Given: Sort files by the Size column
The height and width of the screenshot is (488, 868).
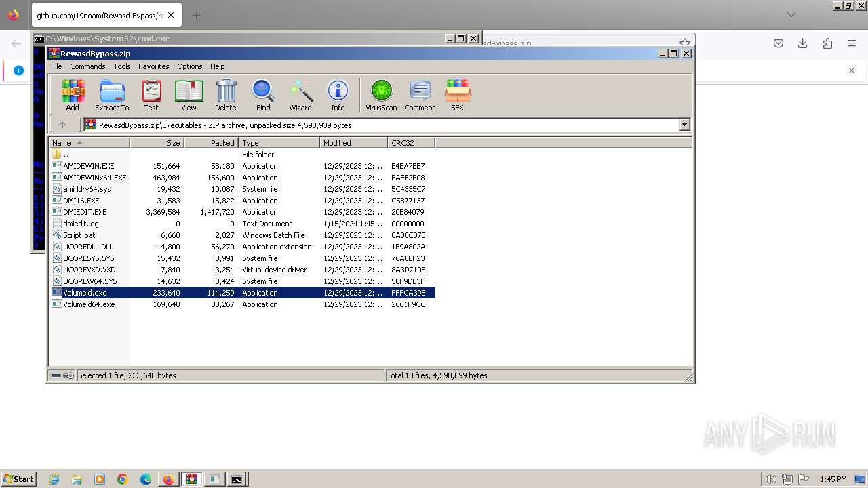Looking at the screenshot, I should pos(157,143).
